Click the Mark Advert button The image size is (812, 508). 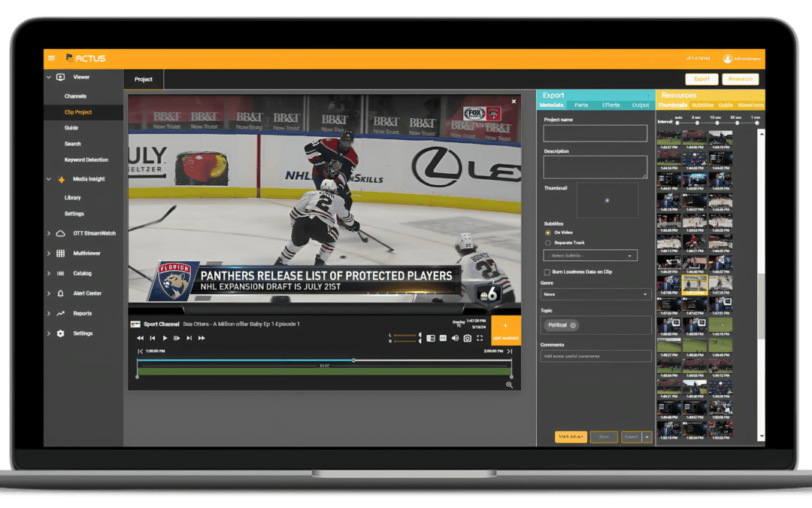[x=571, y=437]
